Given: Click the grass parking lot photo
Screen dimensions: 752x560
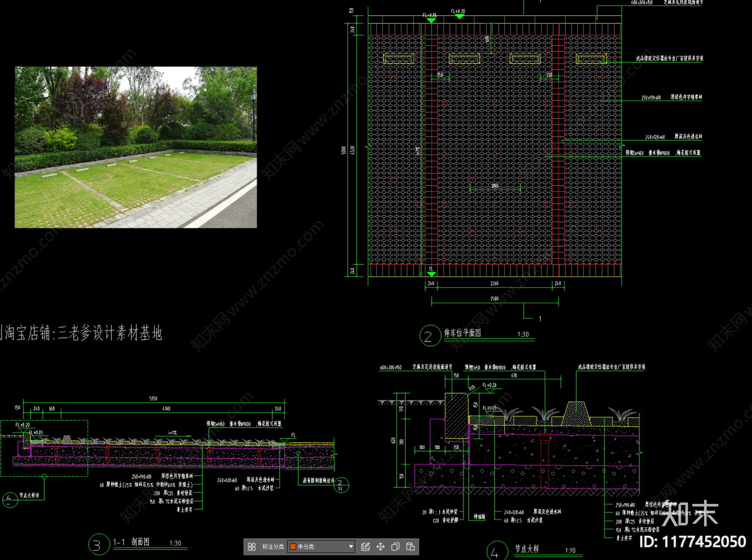Looking at the screenshot, I should pos(136,147).
